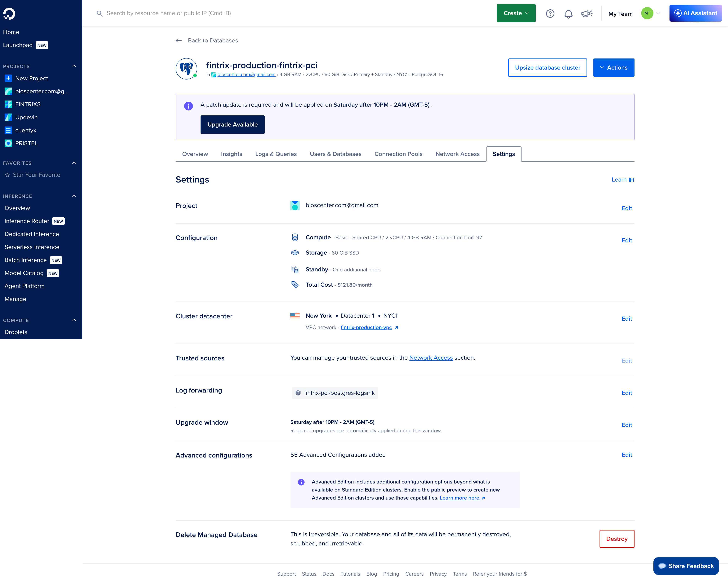Click the announcements megaphone icon
The width and height of the screenshot is (728, 584).
click(587, 14)
